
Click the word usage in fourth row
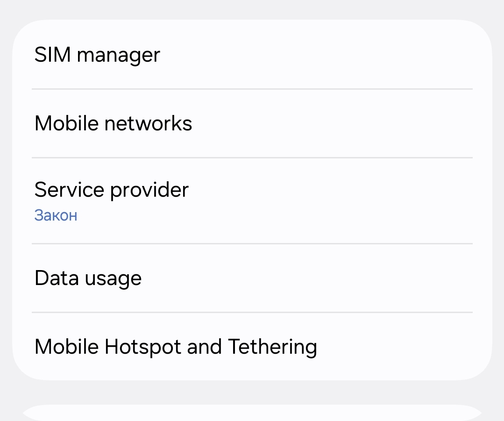113,279
